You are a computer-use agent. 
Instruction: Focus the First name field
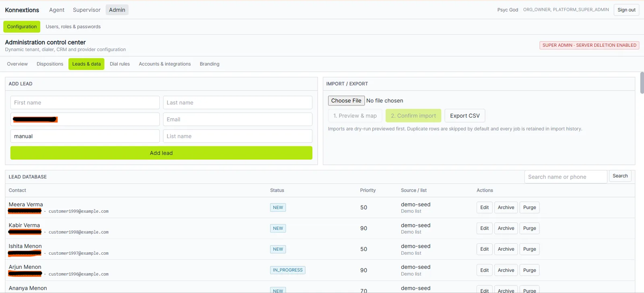pos(85,102)
